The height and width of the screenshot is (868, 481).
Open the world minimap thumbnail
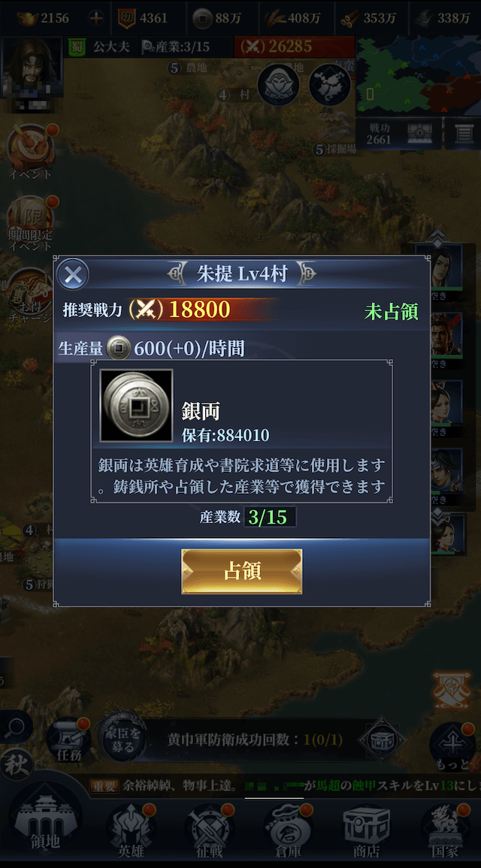(x=418, y=76)
